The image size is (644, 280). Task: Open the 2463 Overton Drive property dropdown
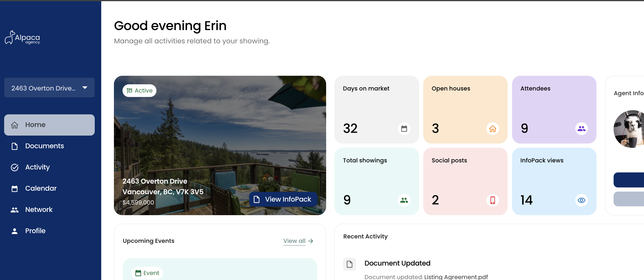[x=49, y=88]
